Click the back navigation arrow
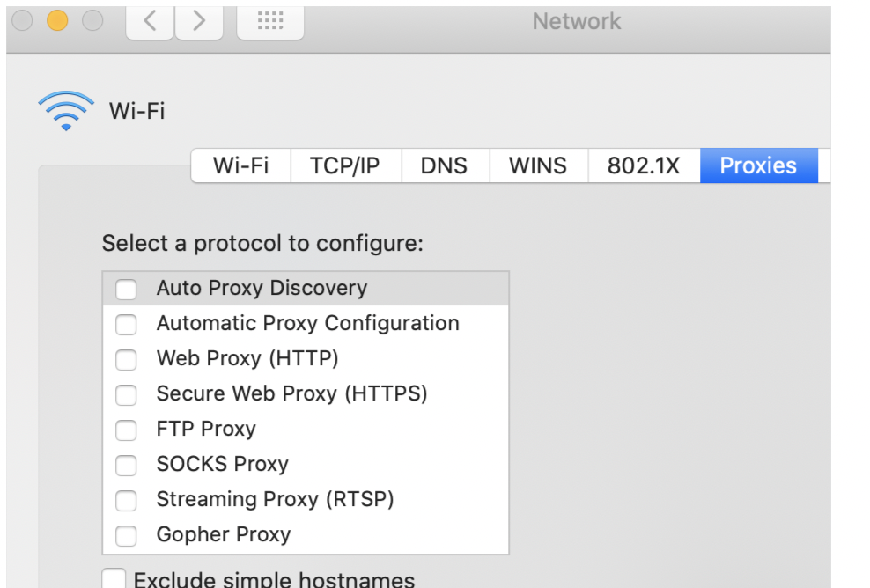The image size is (870, 588). 151,22
